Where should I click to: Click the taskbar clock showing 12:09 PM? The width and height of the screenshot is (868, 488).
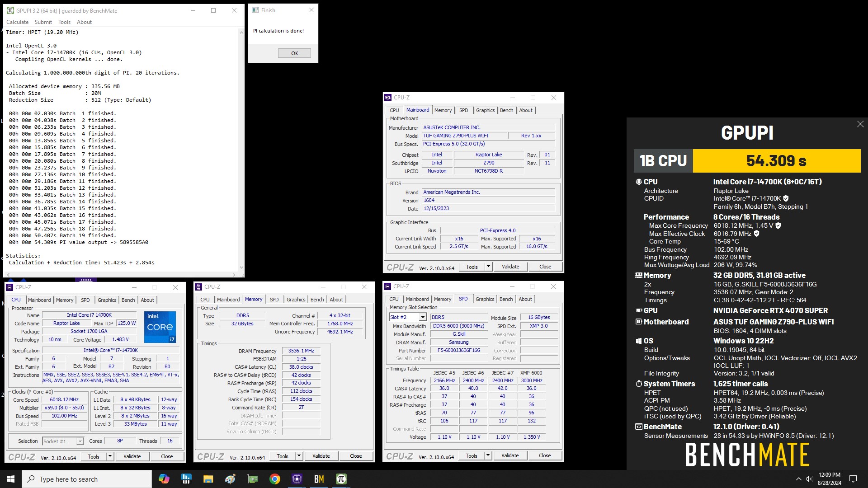point(829,479)
